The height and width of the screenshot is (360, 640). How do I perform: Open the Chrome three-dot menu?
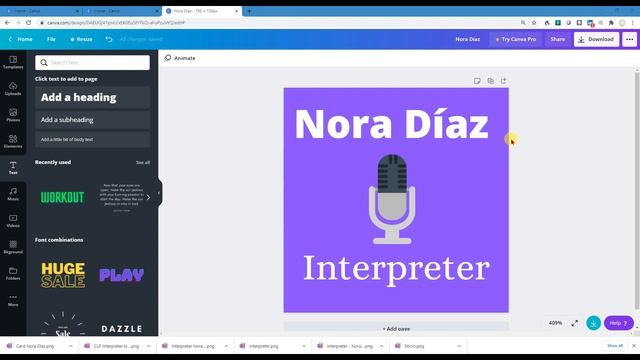pos(633,23)
